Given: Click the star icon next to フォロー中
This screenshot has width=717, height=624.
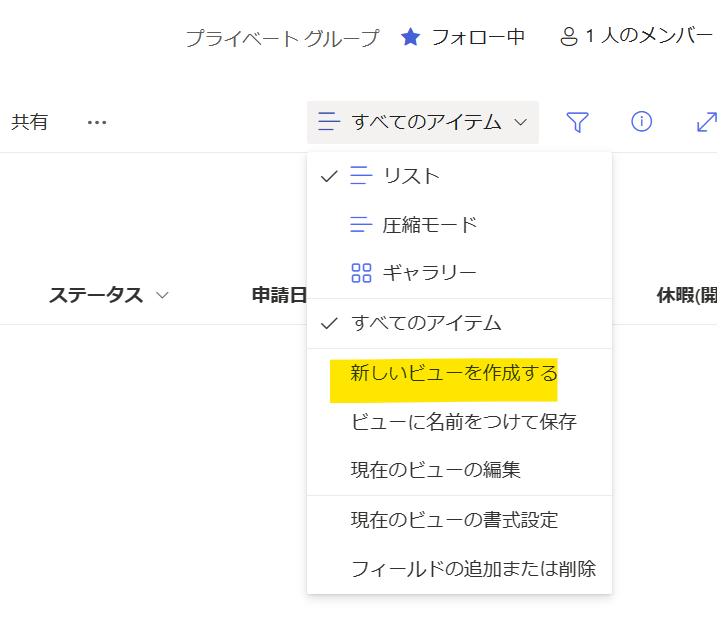Looking at the screenshot, I should point(410,37).
